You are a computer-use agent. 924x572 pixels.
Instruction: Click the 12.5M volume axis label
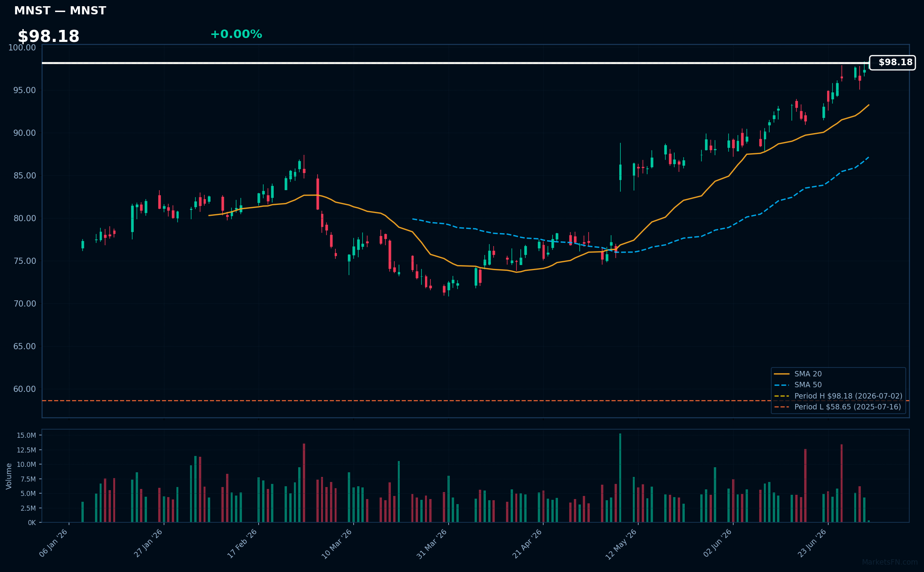pyautogui.click(x=26, y=450)
